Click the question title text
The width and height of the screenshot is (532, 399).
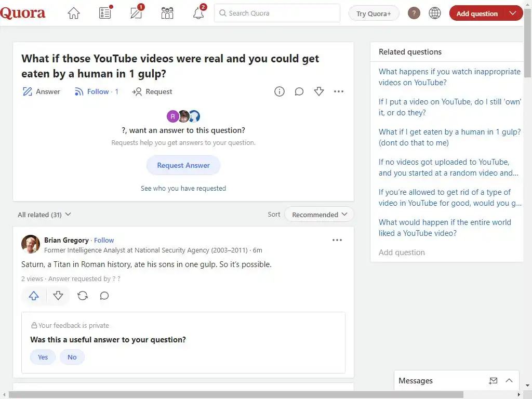[x=170, y=66]
